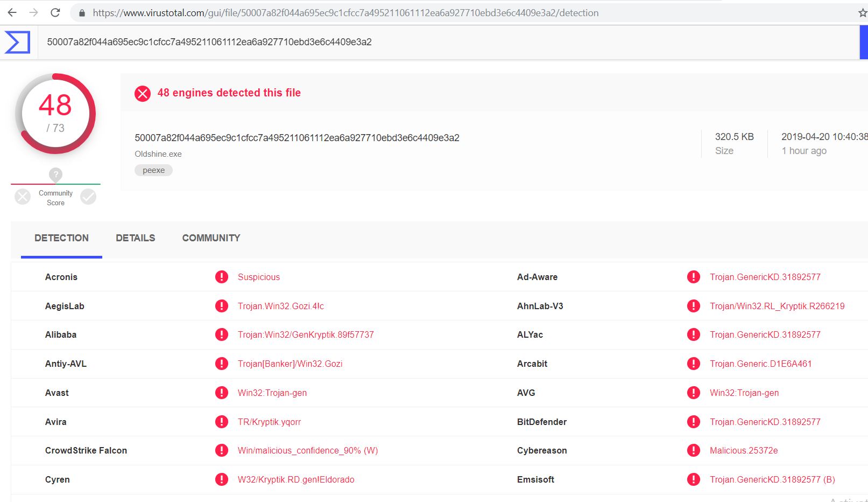This screenshot has width=868, height=502.
Task: Open the COMMUNITY tab
Action: 211,238
